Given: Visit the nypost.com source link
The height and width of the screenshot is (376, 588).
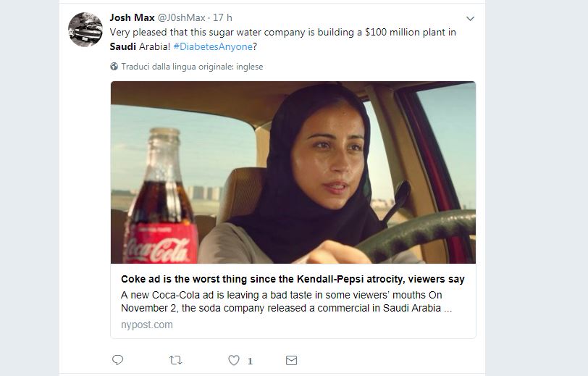Looking at the screenshot, I should pyautogui.click(x=147, y=325).
